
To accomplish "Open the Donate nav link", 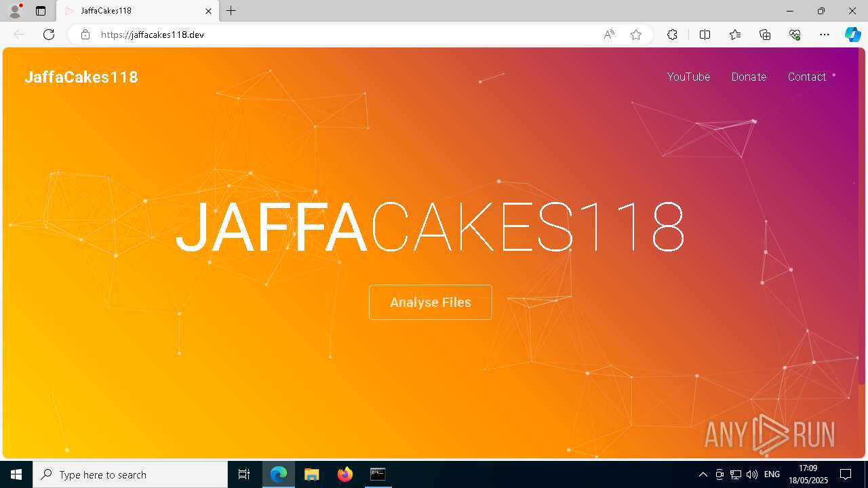I will (749, 77).
